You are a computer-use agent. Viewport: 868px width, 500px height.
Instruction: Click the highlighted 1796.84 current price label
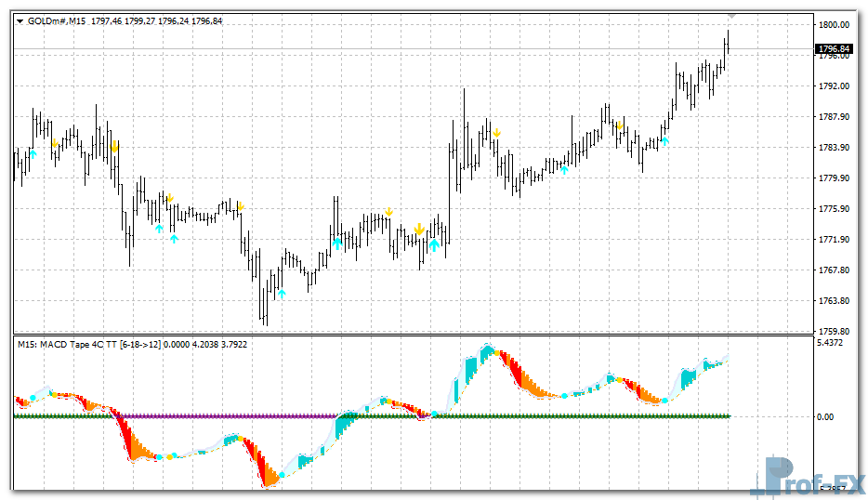(833, 48)
